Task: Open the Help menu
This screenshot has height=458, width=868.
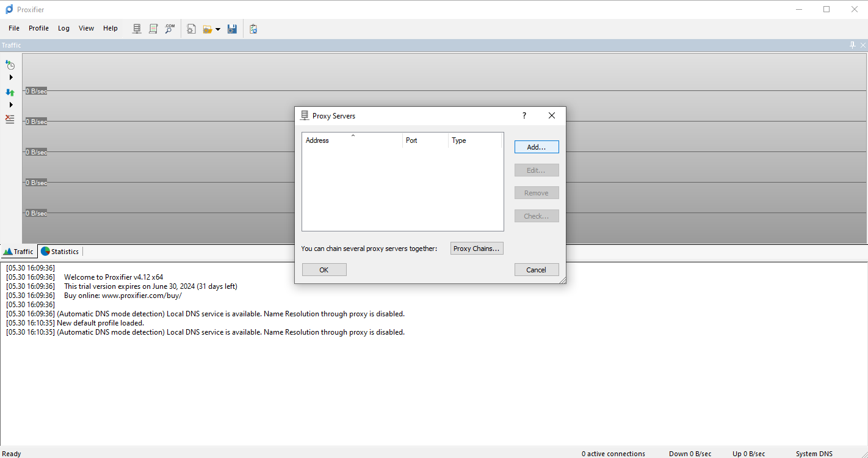Action: (110, 28)
